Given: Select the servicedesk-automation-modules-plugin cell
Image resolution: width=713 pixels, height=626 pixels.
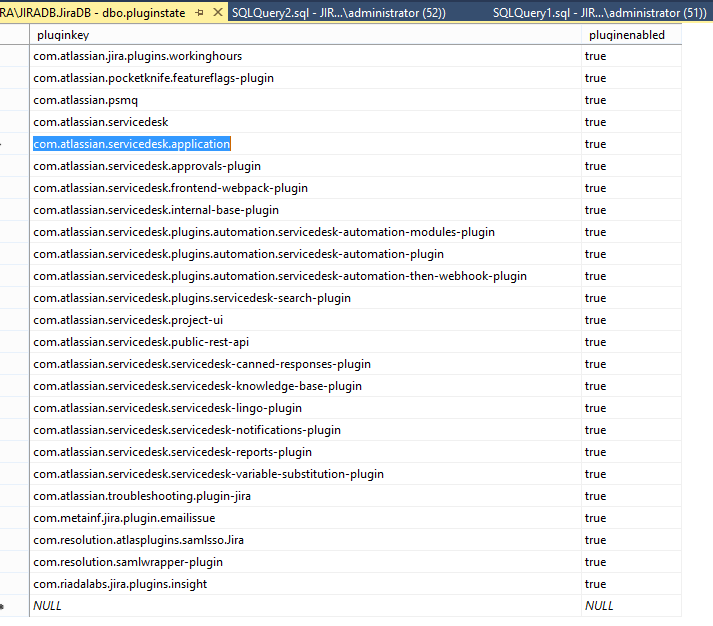Looking at the screenshot, I should pyautogui.click(x=306, y=232).
